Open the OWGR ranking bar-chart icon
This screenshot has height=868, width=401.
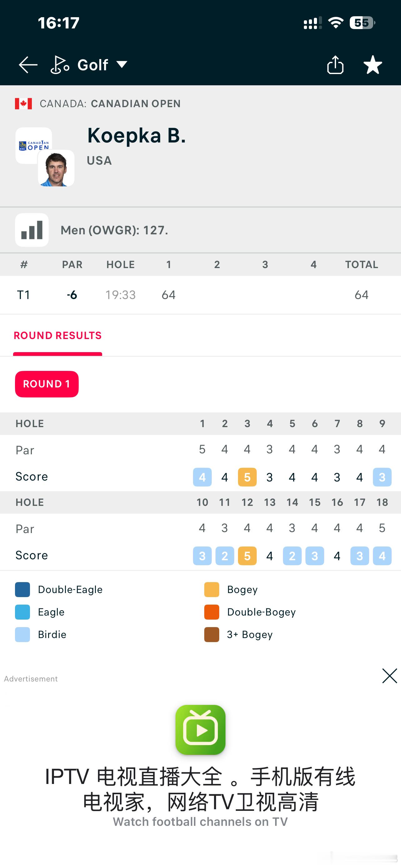pos(32,230)
